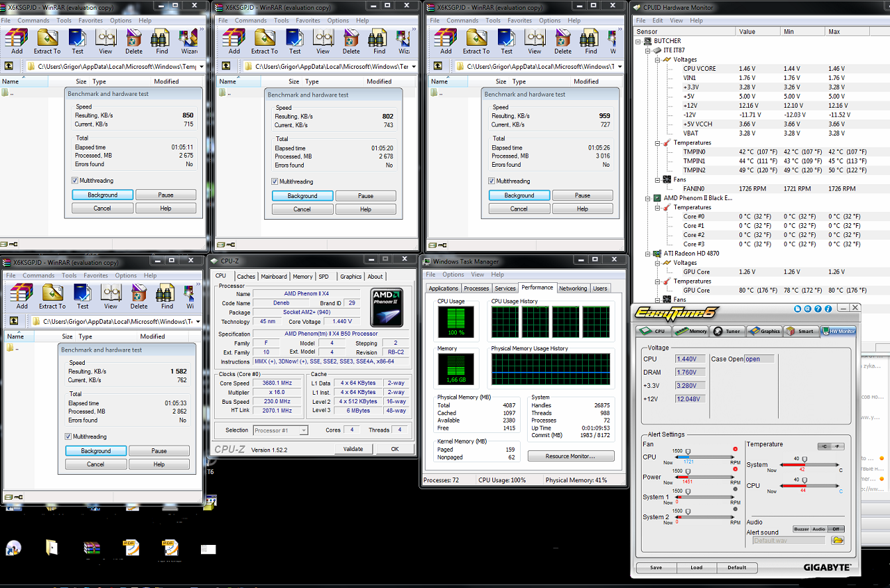Click the info icon in EasyTune6 title bar
The image size is (890, 588).
pos(828,309)
